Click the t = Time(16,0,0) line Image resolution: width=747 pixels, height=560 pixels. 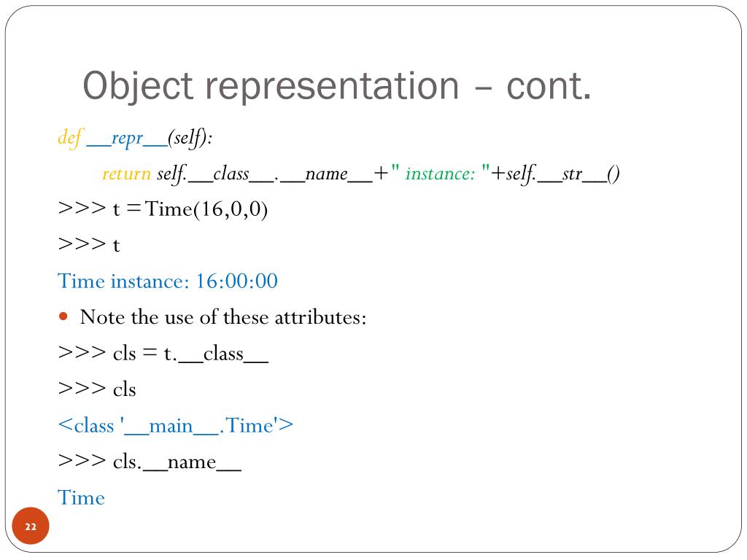tap(163, 209)
